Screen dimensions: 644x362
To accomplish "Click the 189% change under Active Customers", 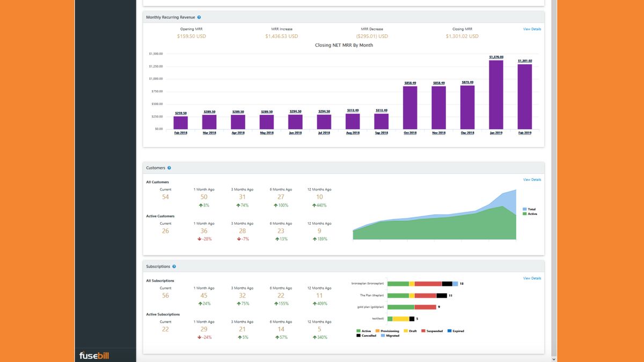I will [x=319, y=239].
